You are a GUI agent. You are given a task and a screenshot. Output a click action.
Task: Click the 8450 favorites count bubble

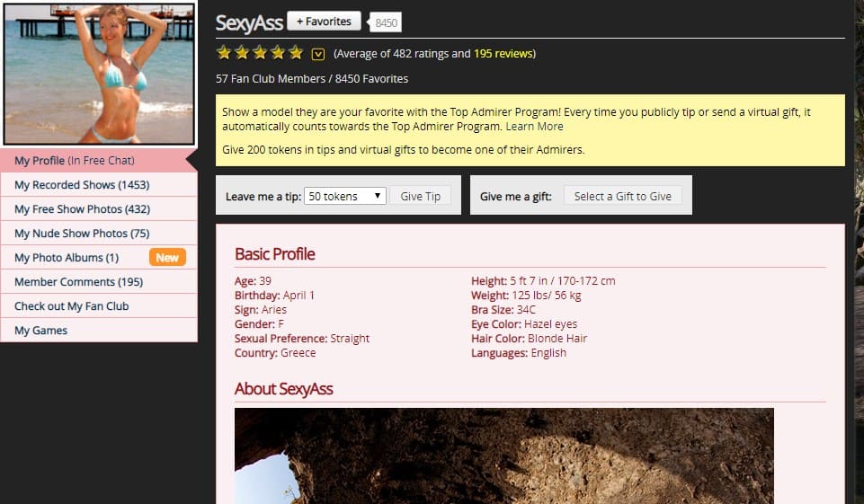[387, 23]
